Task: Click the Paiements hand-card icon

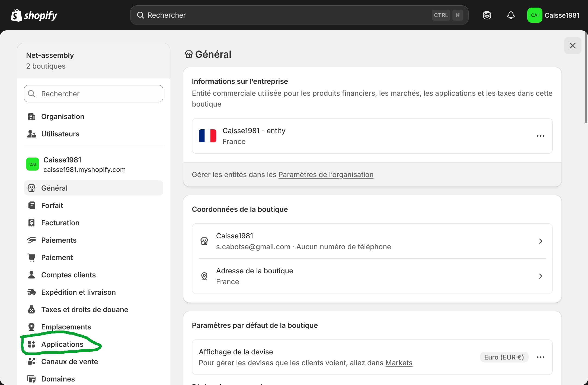Action: (x=31, y=240)
